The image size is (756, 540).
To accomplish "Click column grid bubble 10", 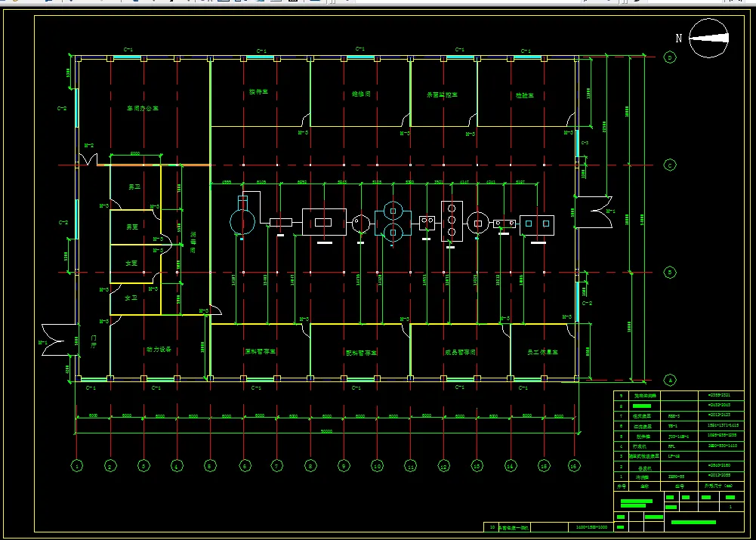I will pos(377,466).
